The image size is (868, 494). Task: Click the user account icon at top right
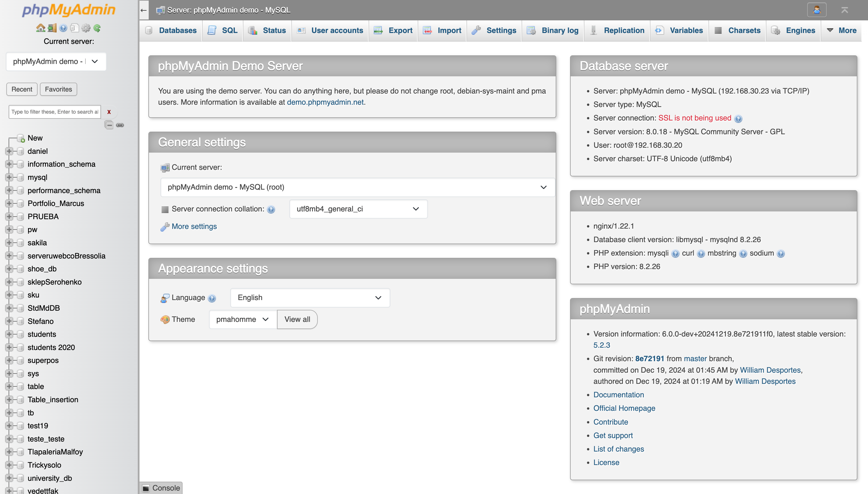click(x=816, y=10)
